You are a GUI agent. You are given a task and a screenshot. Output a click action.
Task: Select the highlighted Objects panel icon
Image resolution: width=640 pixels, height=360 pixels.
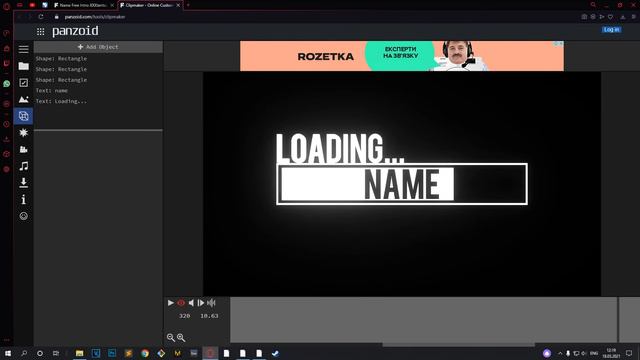(x=24, y=116)
